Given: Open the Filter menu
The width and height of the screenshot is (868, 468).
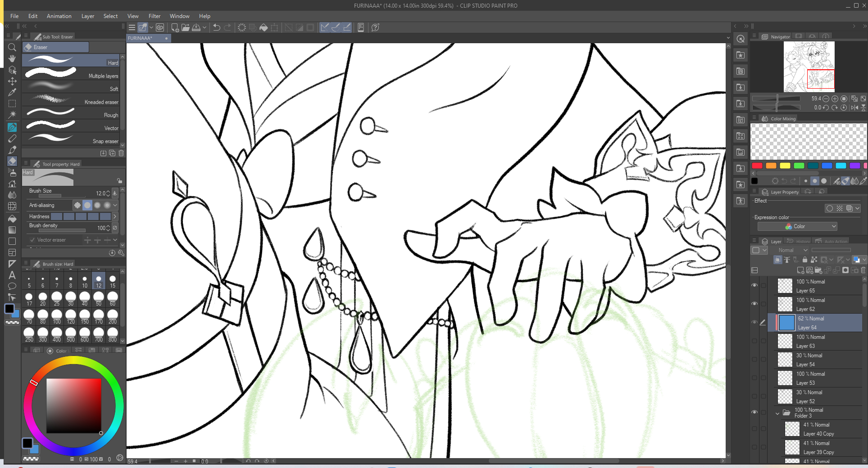Looking at the screenshot, I should [x=154, y=16].
